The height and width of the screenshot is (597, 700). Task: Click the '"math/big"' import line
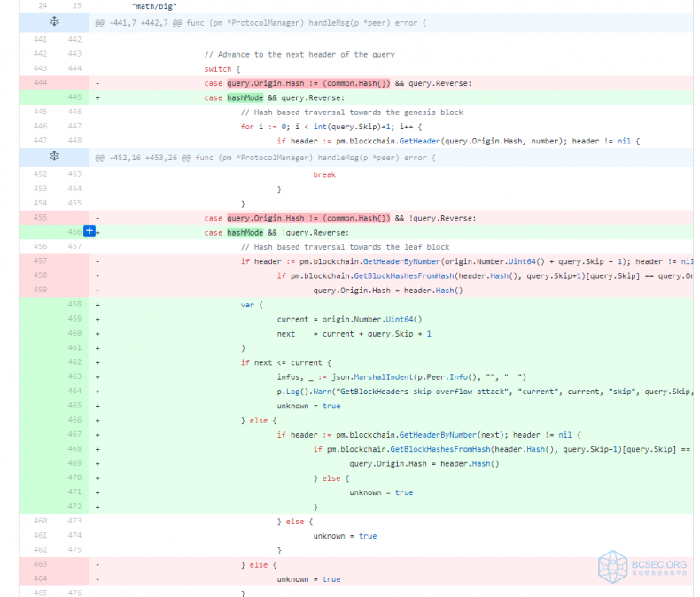[154, 6]
